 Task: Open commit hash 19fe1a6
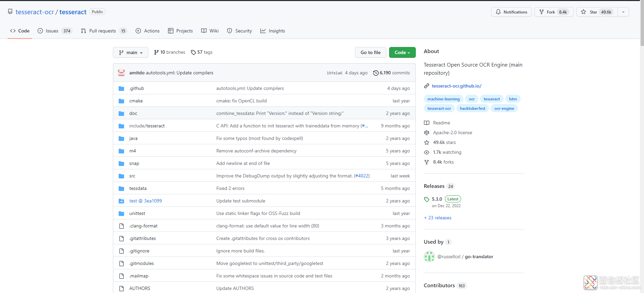[x=334, y=73]
